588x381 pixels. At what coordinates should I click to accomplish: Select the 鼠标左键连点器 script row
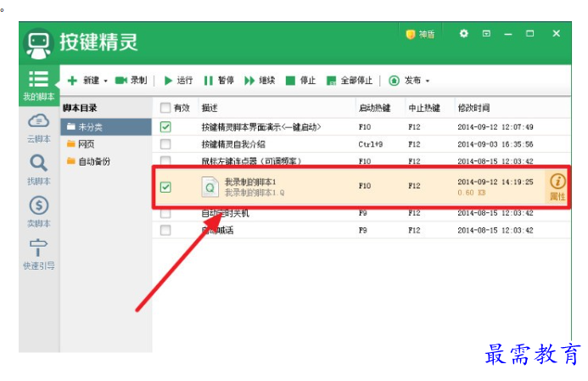[x=361, y=160]
